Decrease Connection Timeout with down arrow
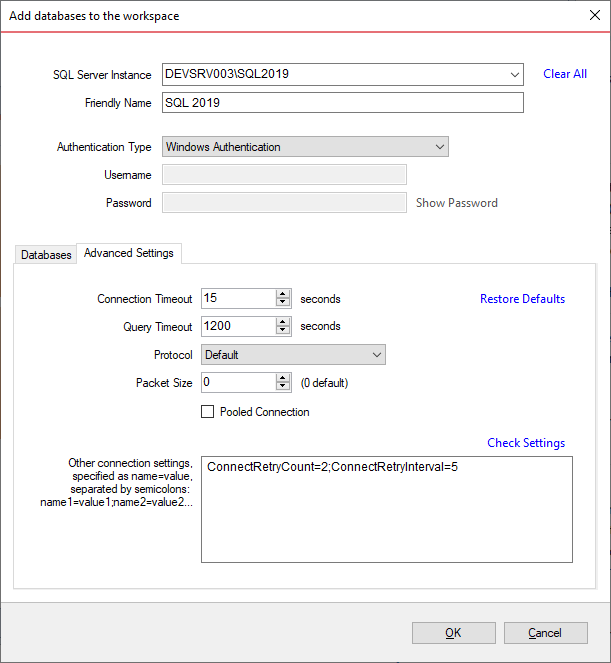The width and height of the screenshot is (611, 663). pos(282,302)
